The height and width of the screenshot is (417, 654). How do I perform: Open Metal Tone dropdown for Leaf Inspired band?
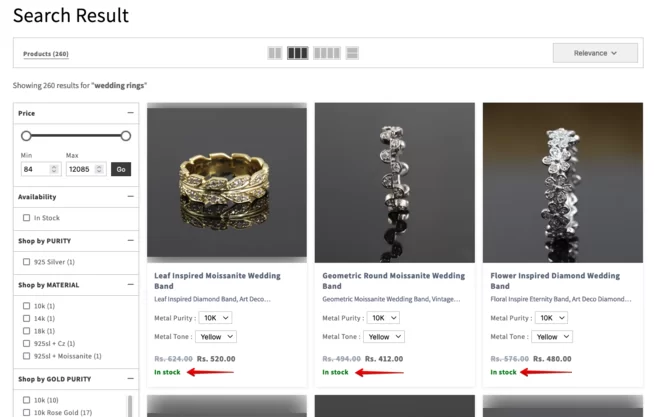tap(216, 337)
